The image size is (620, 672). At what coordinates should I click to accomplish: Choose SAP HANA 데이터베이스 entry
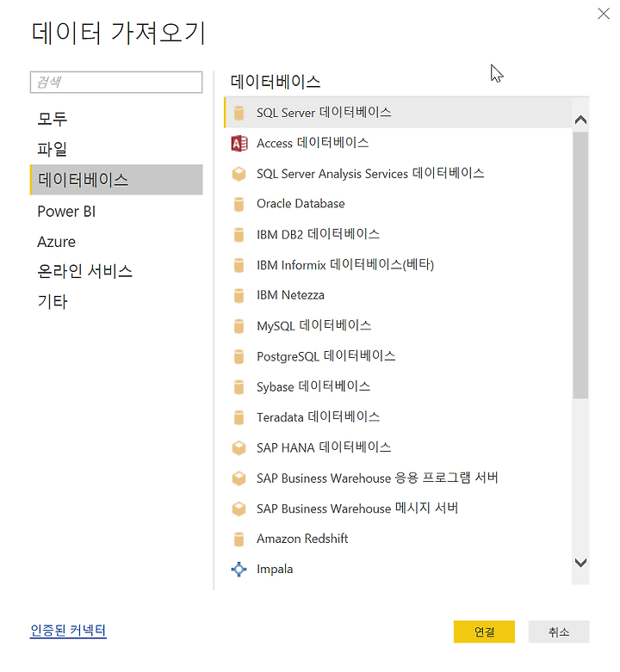[x=398, y=448]
